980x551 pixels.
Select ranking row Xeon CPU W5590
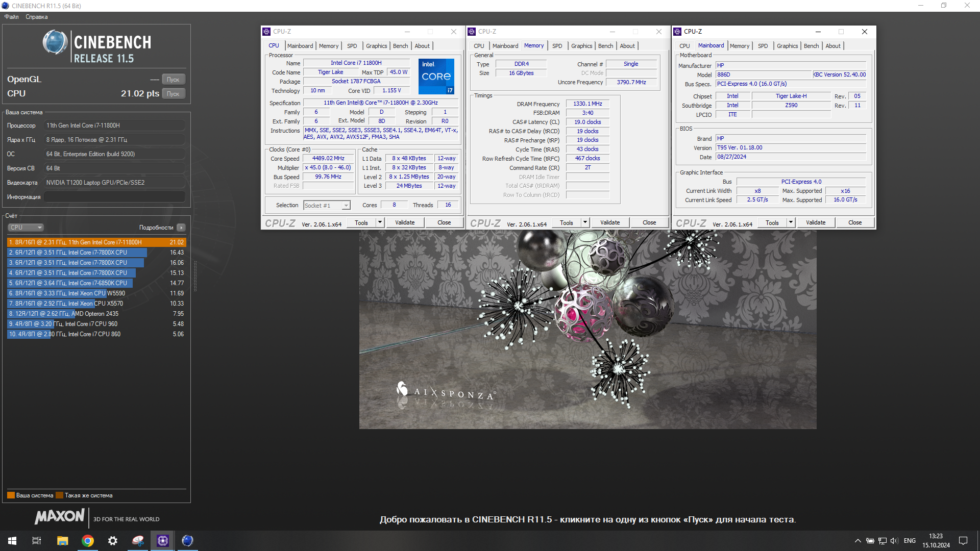click(x=96, y=293)
